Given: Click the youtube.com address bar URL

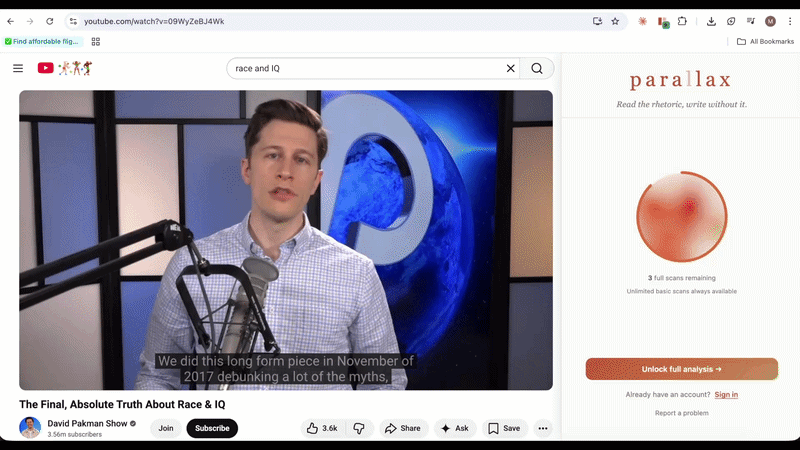Looking at the screenshot, I should pos(154,21).
